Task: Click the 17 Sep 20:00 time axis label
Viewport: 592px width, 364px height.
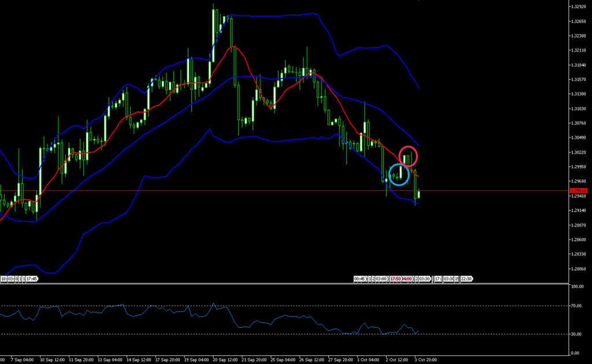Action: pos(168,360)
